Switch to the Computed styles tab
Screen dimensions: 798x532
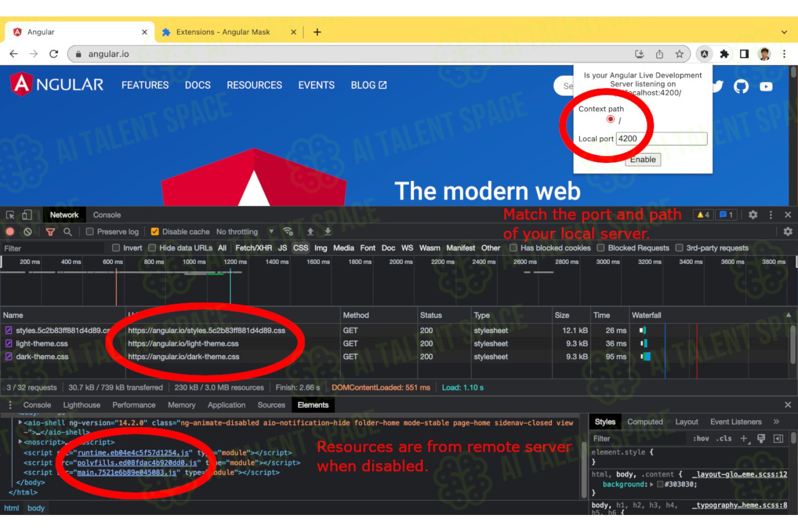[x=645, y=422]
